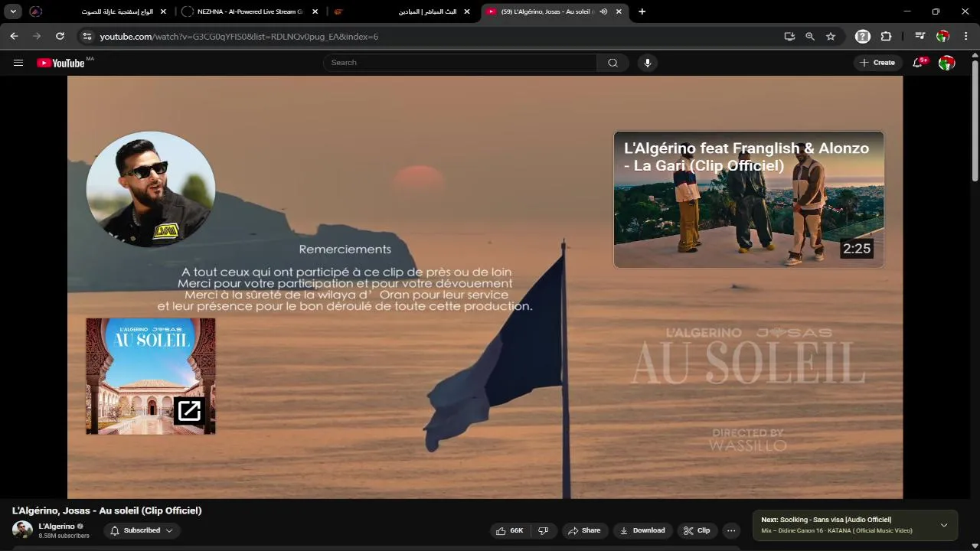Bookmark this page with the star
This screenshot has width=980, height=551.
click(831, 36)
